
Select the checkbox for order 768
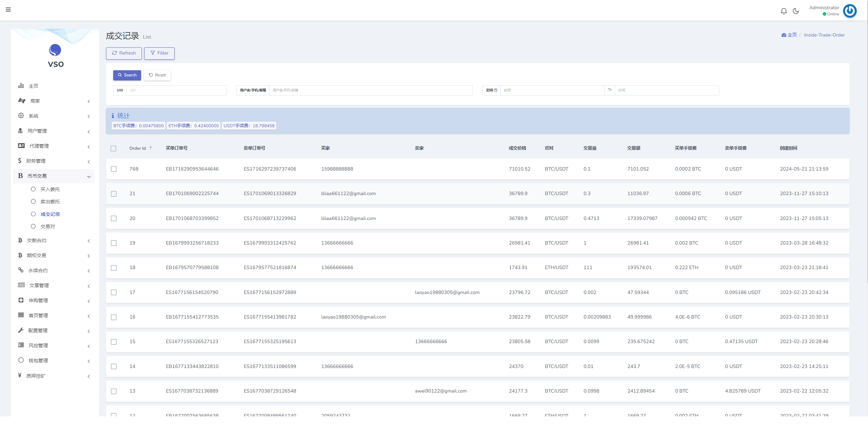114,169
